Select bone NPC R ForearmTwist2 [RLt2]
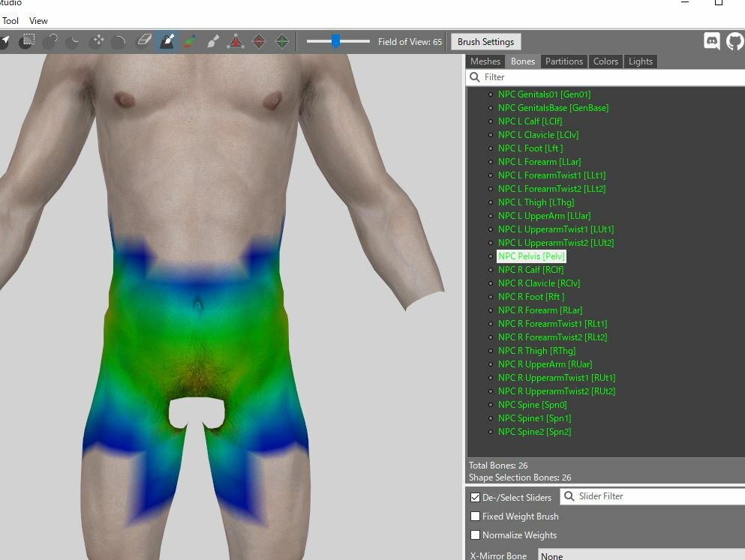 point(553,337)
